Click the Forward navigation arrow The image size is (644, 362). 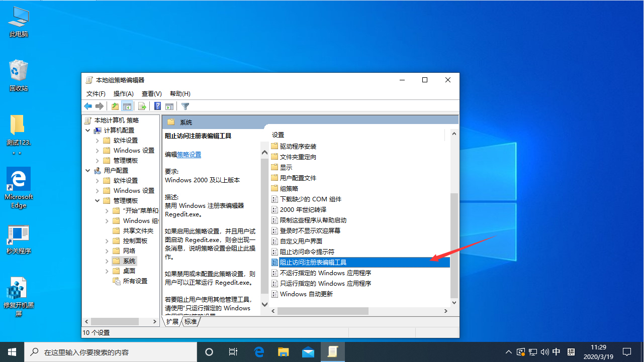click(x=100, y=106)
